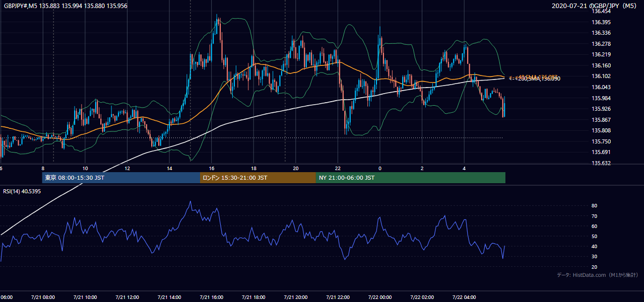The image size is (644, 302).
Task: Select the Tokyo 08:00-15:30 JST session bar
Action: coord(121,178)
